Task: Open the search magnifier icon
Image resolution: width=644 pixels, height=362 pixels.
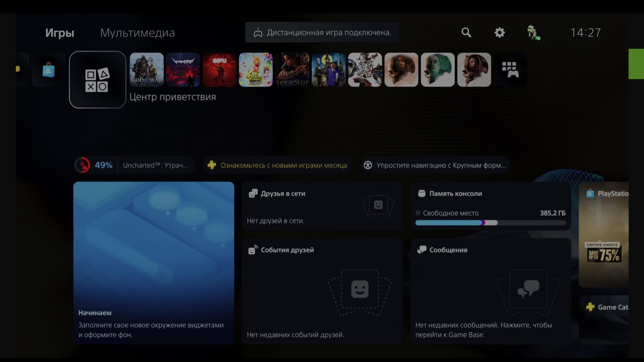Action: coord(466,32)
